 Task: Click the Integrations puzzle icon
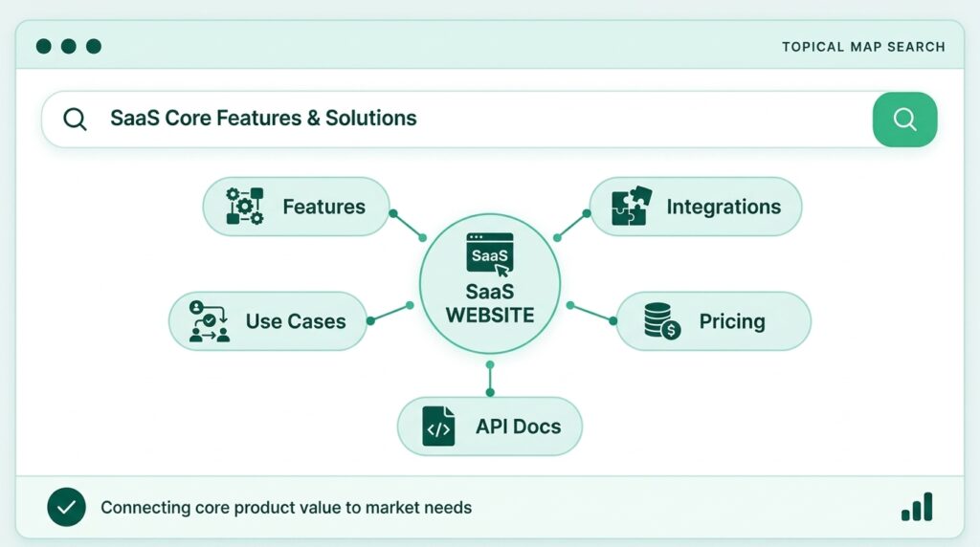[632, 206]
